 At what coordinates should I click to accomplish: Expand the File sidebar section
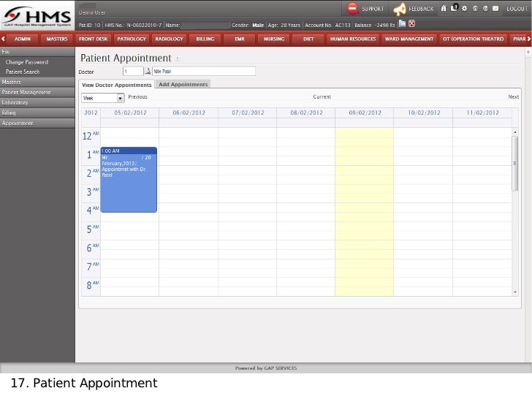37,52
